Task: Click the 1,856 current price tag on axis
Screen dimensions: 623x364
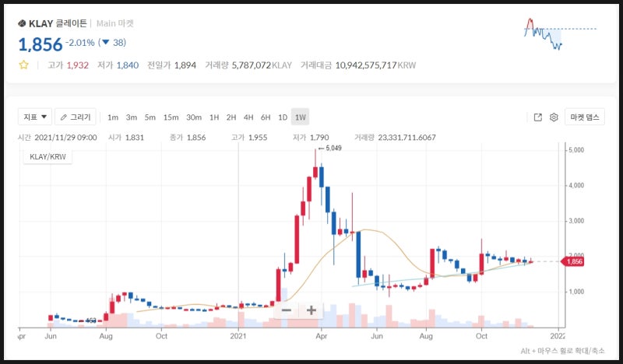Action: [572, 261]
